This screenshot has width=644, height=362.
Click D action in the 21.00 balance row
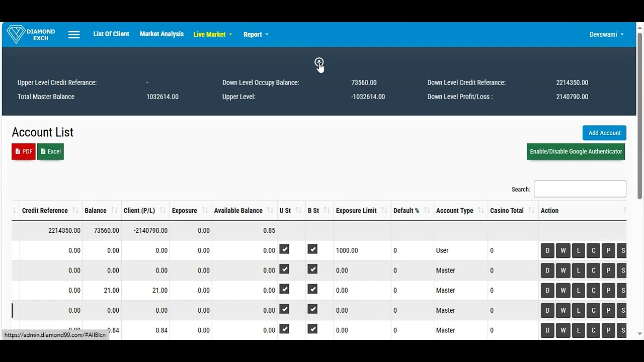point(547,290)
